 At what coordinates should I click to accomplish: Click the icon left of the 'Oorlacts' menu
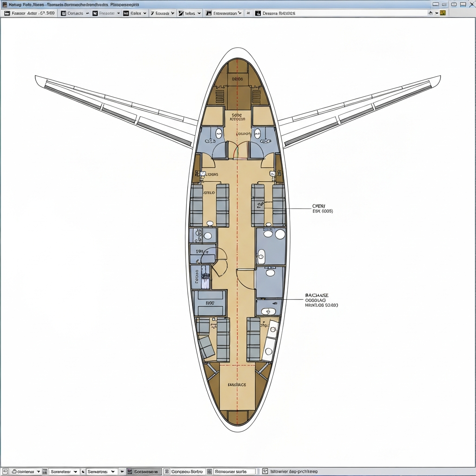pyautogui.click(x=63, y=13)
